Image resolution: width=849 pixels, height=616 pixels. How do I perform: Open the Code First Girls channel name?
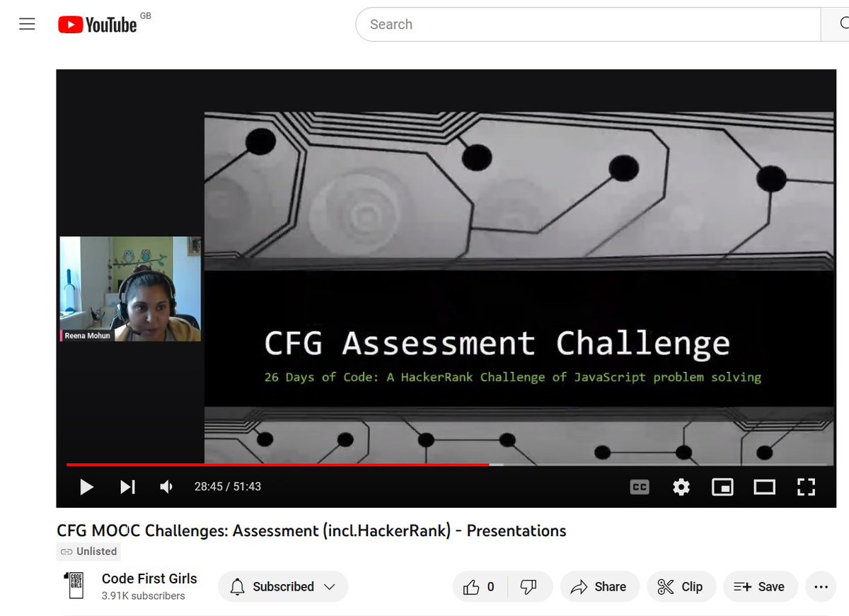pyautogui.click(x=149, y=579)
